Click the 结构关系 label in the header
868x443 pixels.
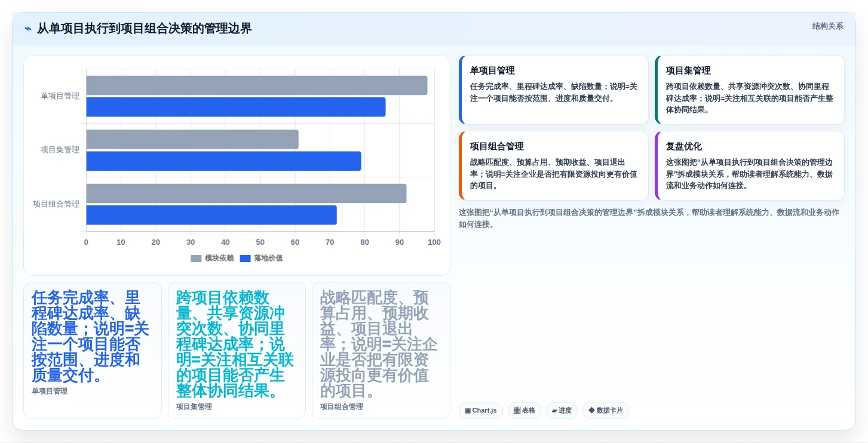pyautogui.click(x=827, y=26)
